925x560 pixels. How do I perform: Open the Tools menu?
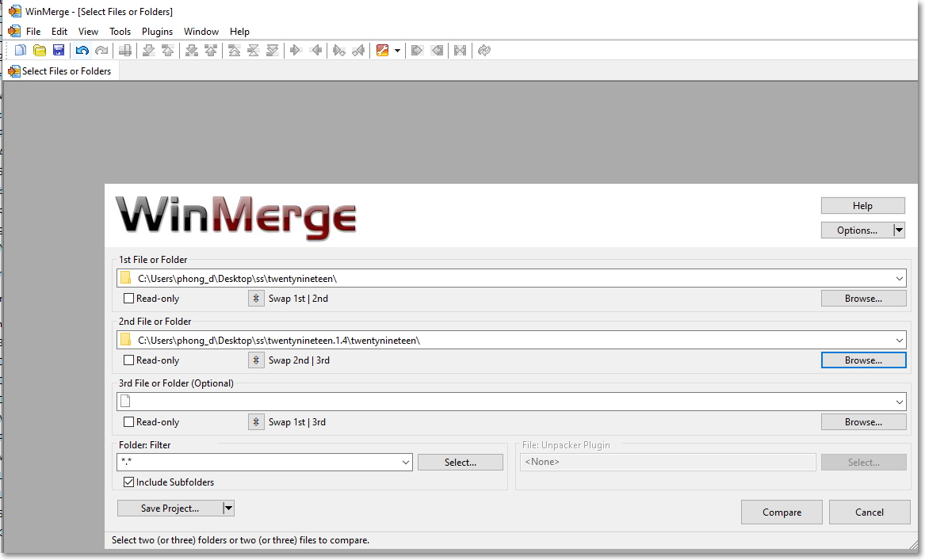pyautogui.click(x=120, y=31)
